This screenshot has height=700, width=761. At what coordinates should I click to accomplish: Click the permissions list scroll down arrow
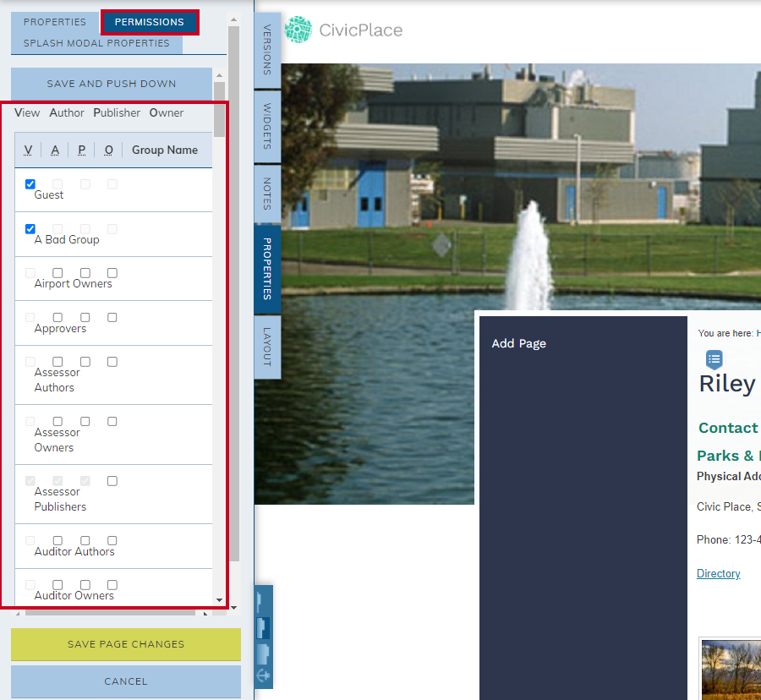pos(219,600)
